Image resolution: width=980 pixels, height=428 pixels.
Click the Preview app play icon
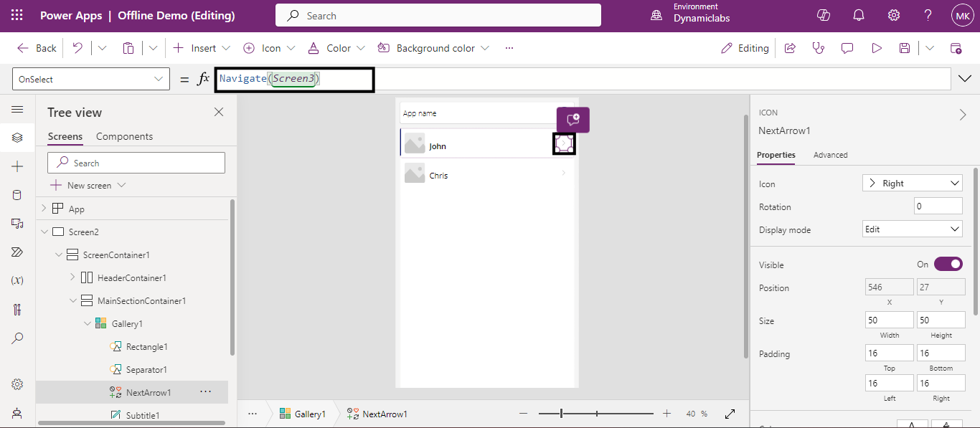pyautogui.click(x=876, y=48)
